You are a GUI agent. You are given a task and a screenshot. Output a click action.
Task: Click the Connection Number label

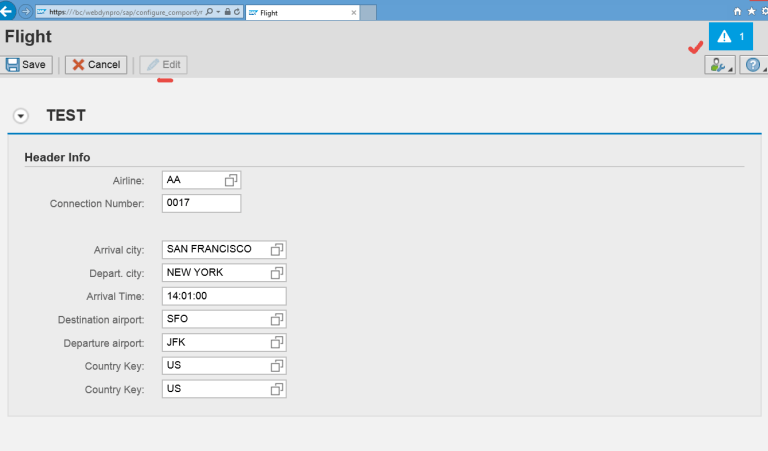(97, 204)
